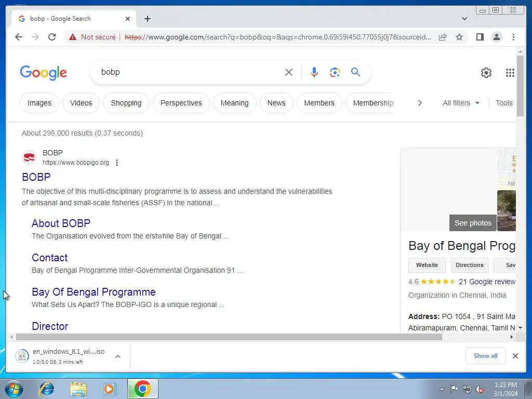Open the tab search dropdown
Viewport: 532px width, 399px height.
pyautogui.click(x=464, y=19)
